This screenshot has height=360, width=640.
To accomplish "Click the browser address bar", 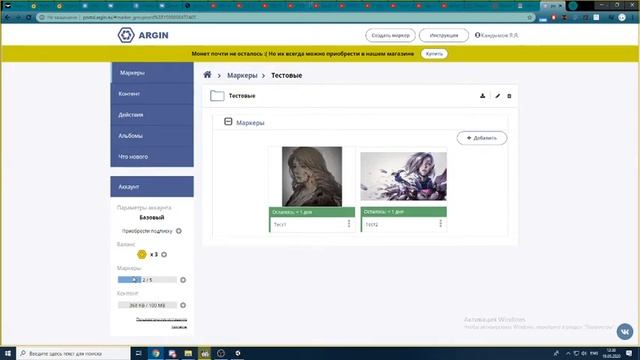I will (286, 18).
